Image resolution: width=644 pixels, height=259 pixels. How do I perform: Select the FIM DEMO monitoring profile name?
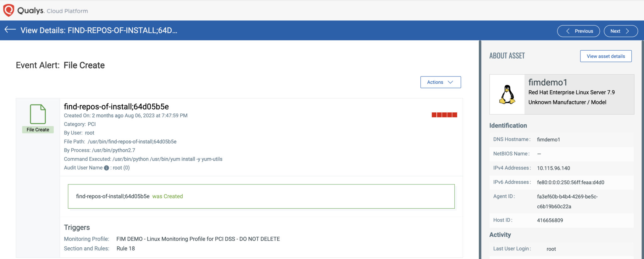coord(198,239)
